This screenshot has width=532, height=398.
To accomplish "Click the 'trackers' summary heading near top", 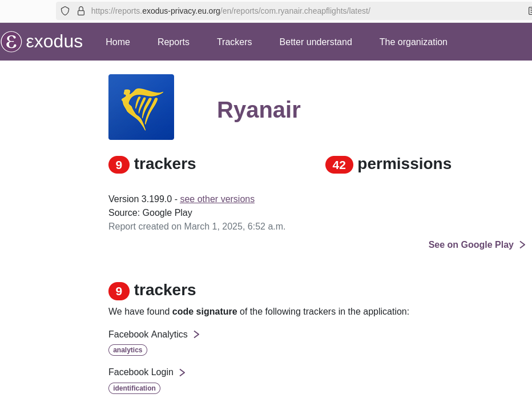I will click(165, 164).
